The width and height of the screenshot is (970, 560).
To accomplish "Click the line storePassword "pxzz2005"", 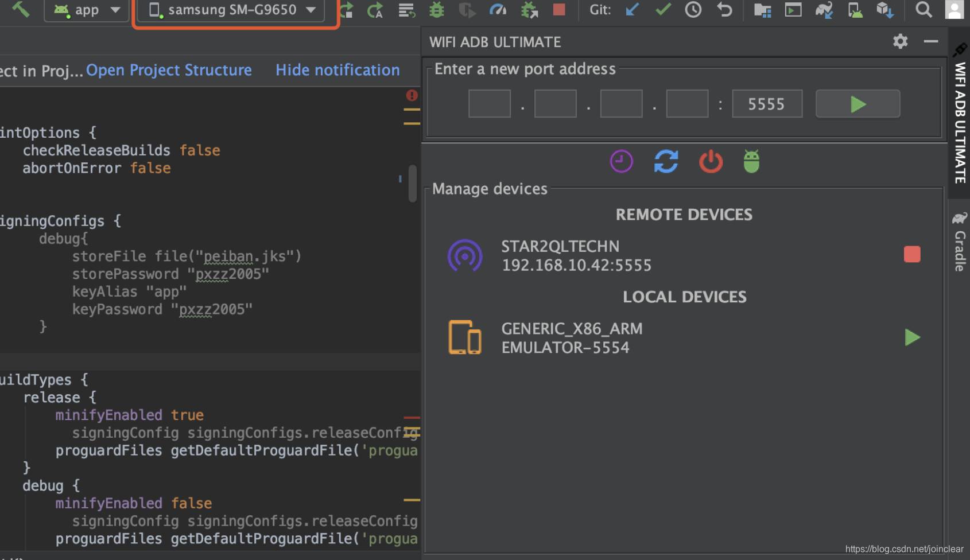I will [170, 274].
